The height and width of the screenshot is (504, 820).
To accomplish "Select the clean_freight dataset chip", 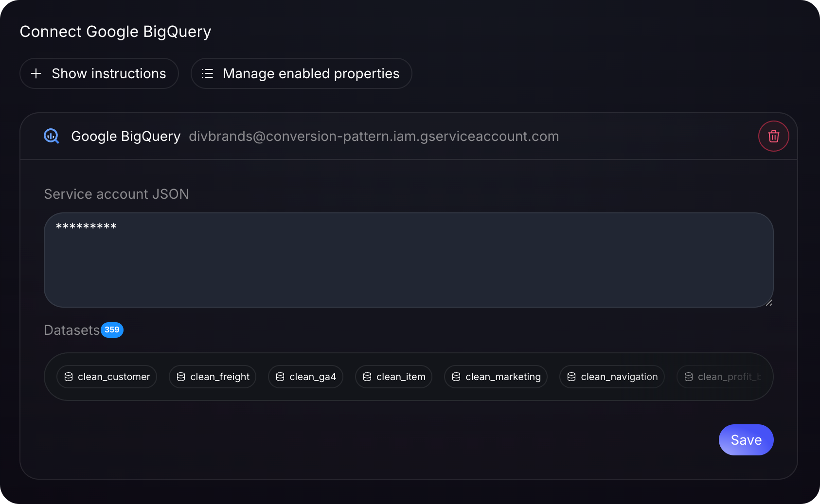I will pyautogui.click(x=213, y=377).
